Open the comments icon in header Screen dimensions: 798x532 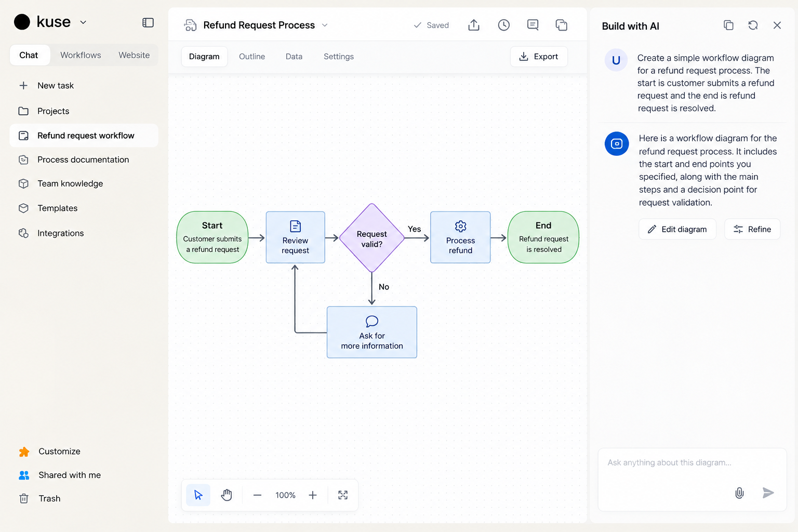coord(533,25)
